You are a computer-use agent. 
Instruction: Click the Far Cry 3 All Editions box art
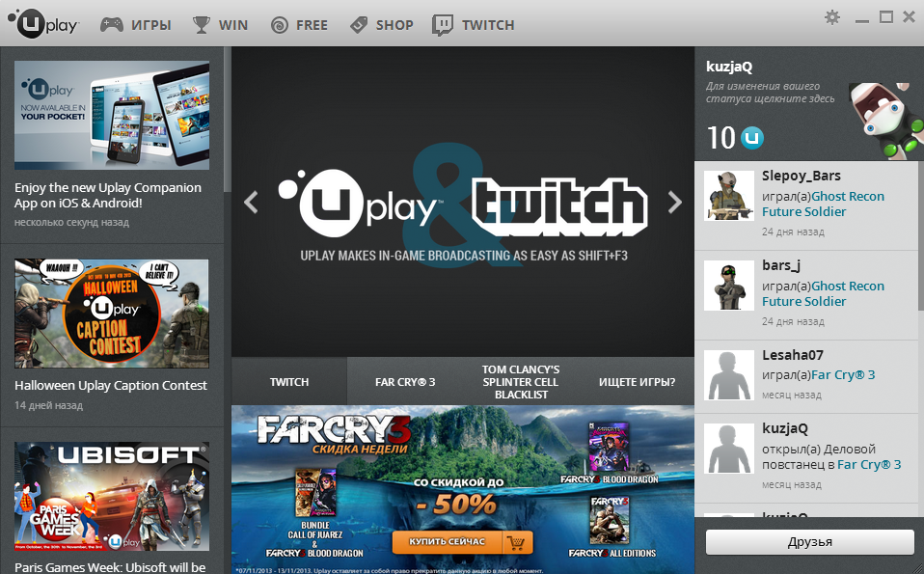[610, 520]
